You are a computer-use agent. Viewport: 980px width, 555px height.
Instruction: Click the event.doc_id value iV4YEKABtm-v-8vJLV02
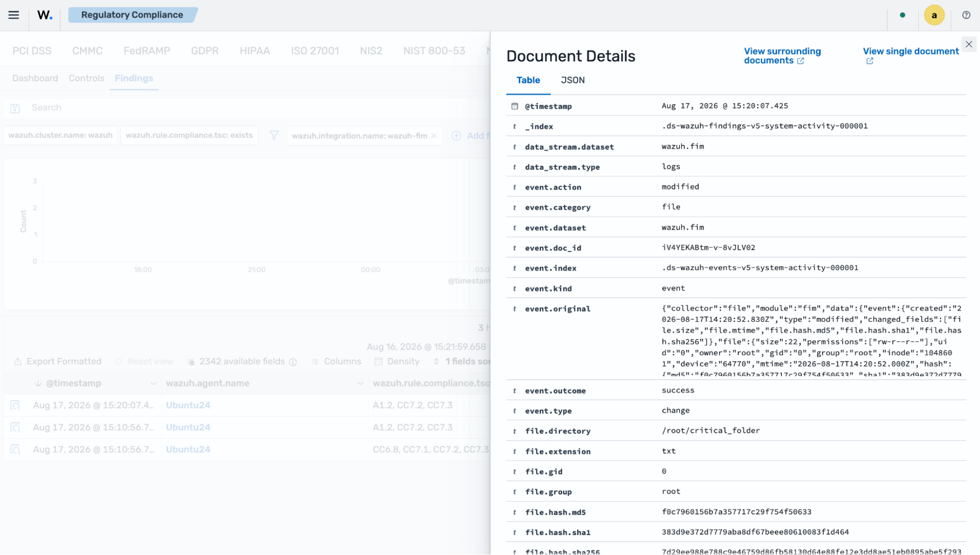click(708, 248)
